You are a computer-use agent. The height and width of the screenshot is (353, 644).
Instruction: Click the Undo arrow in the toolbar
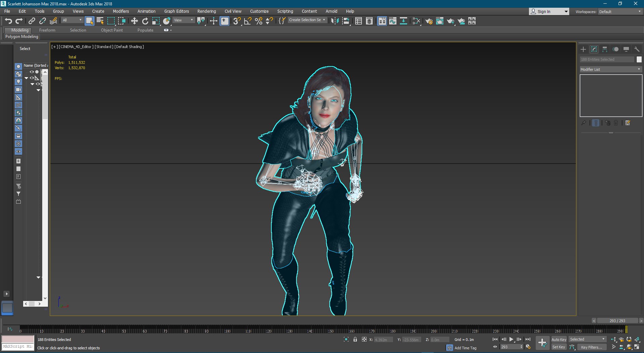click(8, 21)
